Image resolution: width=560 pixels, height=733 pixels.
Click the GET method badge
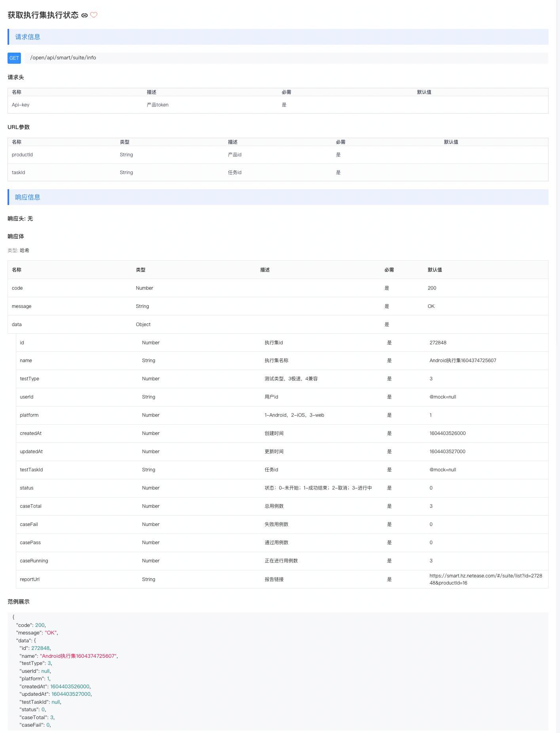pos(14,58)
